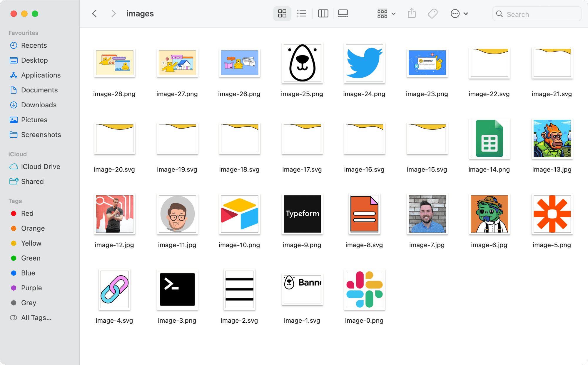
Task: Click the file name image-21.svg
Action: tap(552, 94)
